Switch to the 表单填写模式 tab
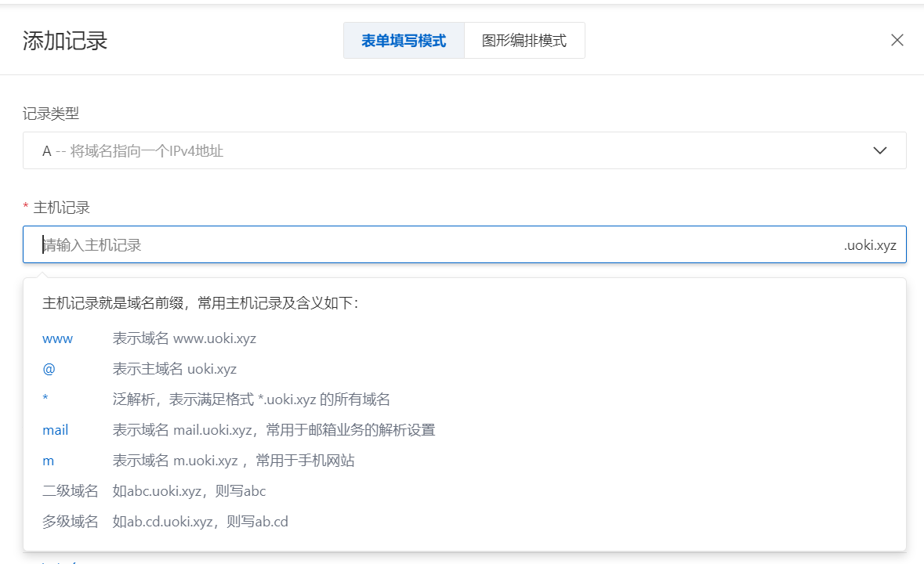This screenshot has height=564, width=924. [404, 41]
